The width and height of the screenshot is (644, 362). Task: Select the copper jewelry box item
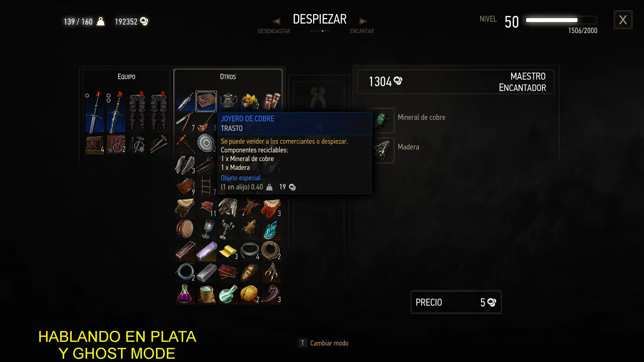[206, 101]
